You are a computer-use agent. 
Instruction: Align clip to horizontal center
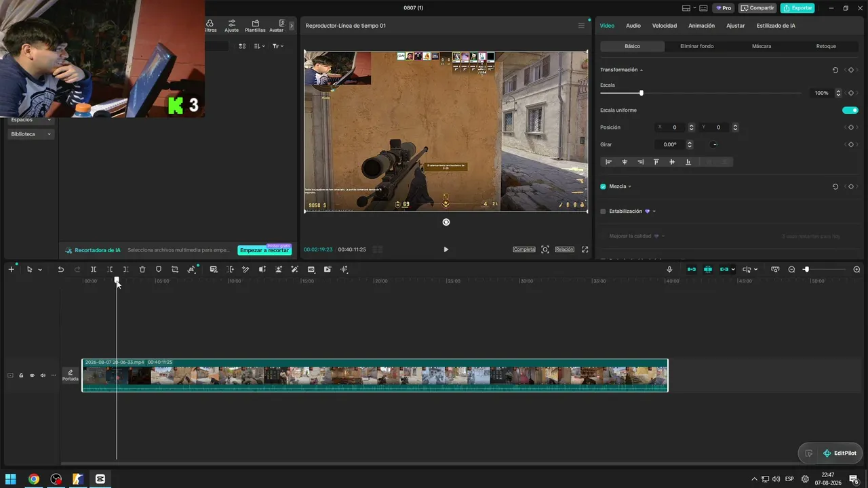click(x=625, y=162)
